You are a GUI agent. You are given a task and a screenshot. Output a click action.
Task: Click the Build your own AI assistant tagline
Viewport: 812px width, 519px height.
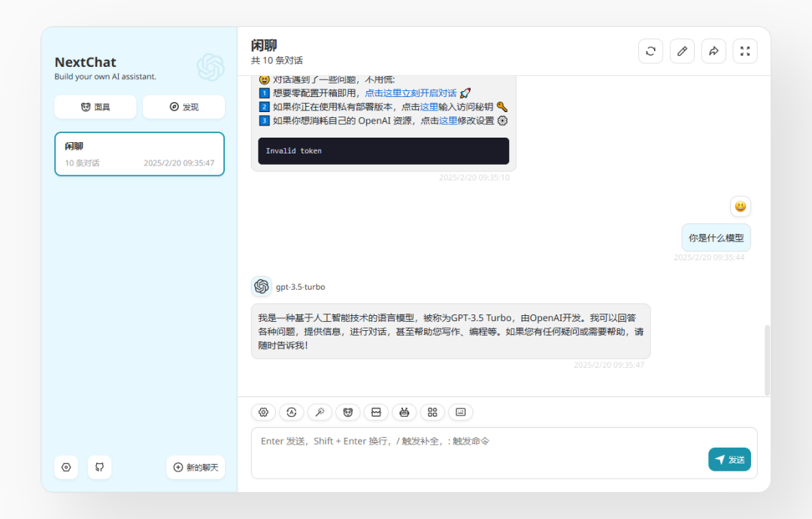coord(106,77)
